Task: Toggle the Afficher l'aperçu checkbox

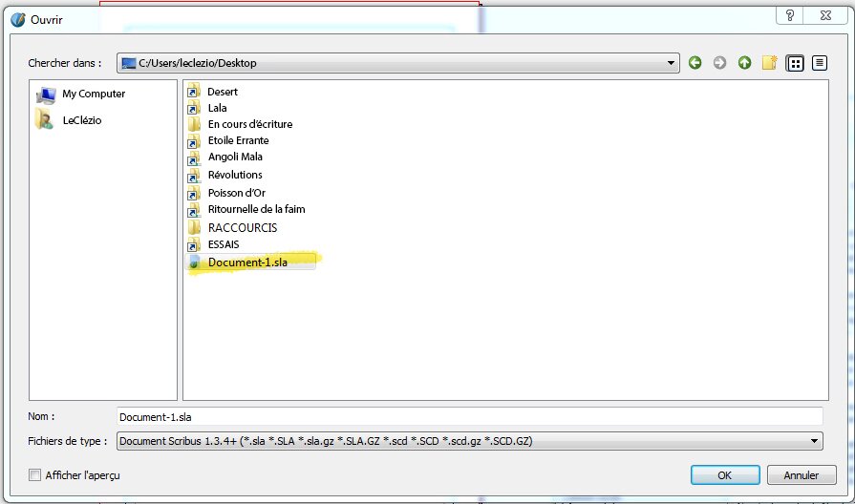Action: point(35,475)
